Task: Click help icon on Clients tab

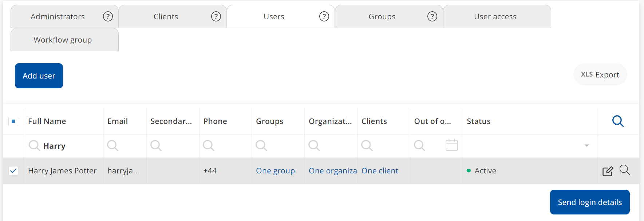Action: [216, 16]
